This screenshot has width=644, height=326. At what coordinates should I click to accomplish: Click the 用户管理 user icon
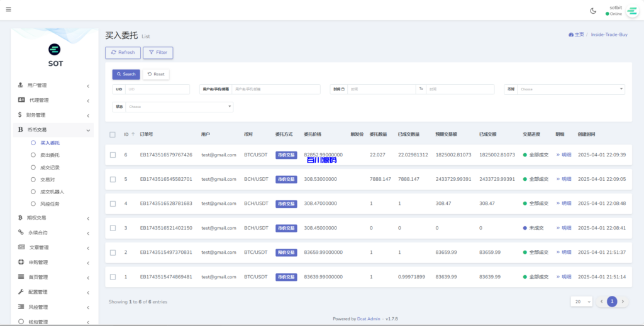pyautogui.click(x=21, y=85)
